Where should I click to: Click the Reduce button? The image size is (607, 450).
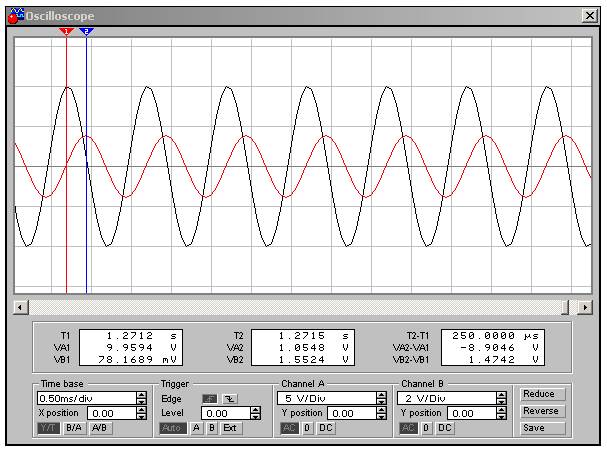click(542, 394)
